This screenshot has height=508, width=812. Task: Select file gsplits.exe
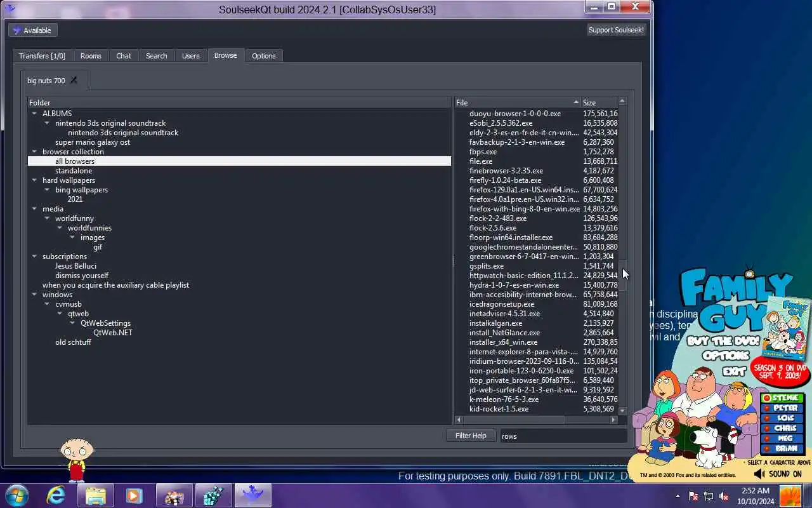click(487, 266)
